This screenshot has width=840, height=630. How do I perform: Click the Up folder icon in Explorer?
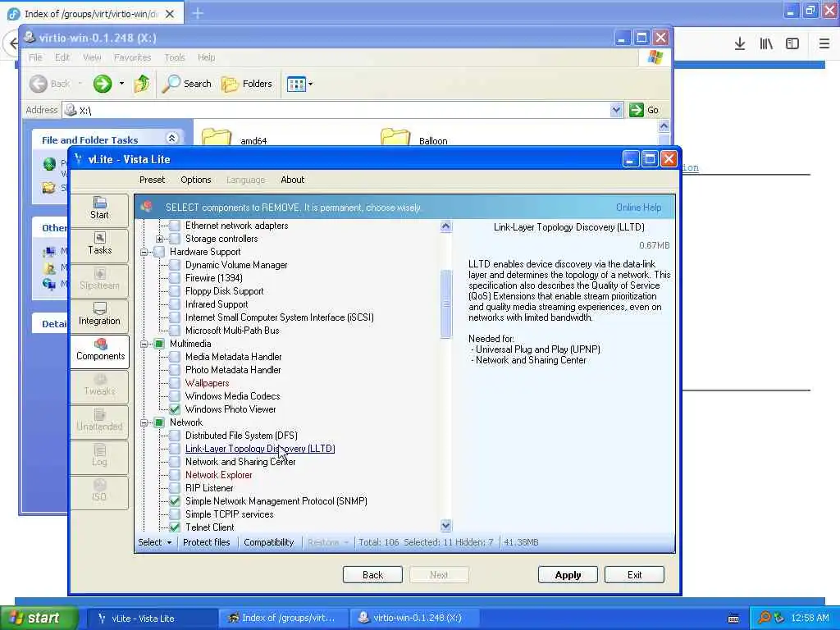pos(142,84)
